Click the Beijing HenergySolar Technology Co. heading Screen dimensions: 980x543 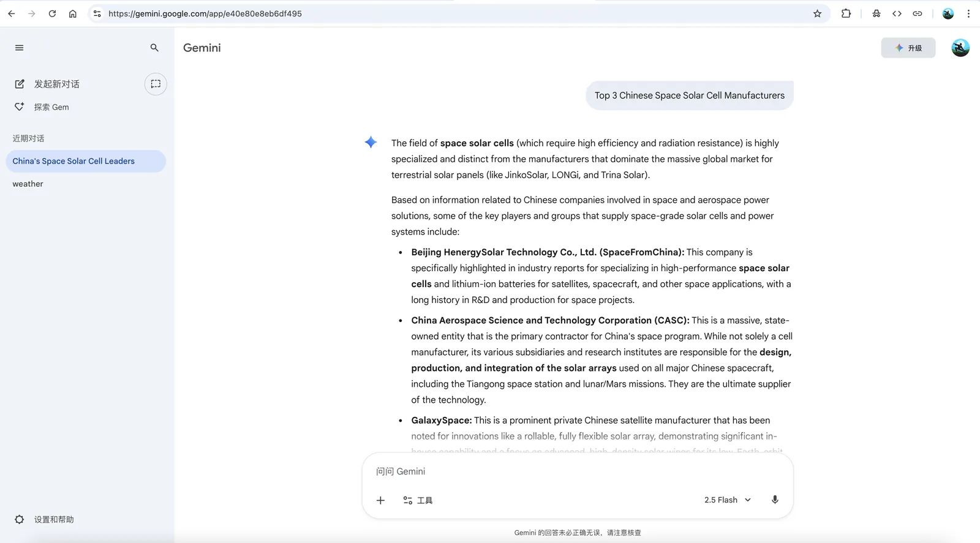click(548, 252)
